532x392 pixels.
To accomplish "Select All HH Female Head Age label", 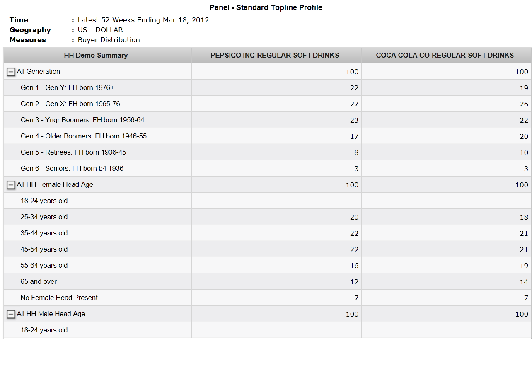I will pyautogui.click(x=55, y=184).
